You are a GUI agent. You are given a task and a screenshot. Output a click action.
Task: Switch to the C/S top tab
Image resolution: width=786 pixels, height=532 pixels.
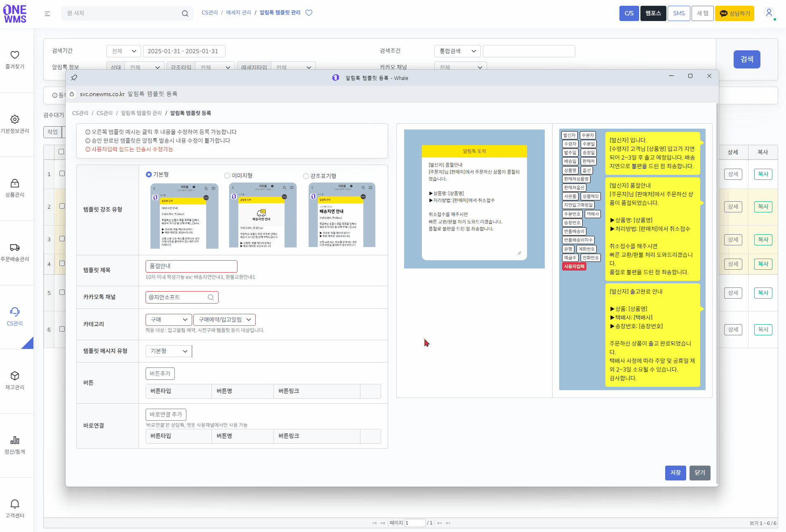629,13
